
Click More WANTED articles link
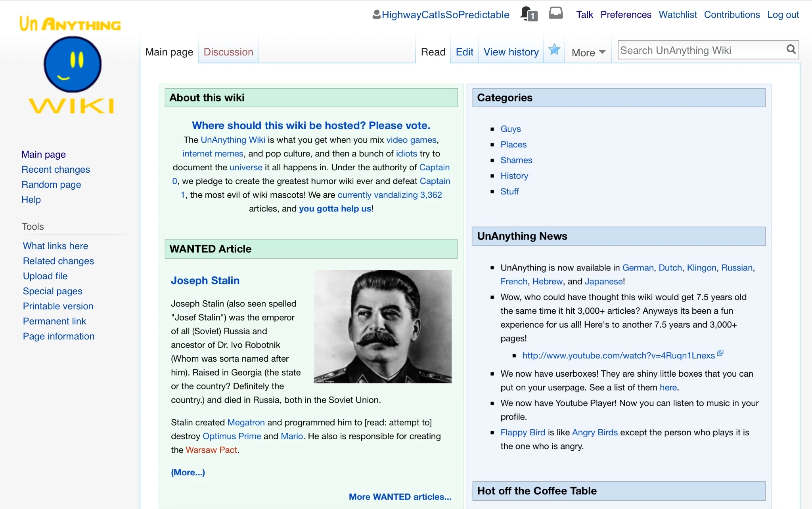pos(400,497)
